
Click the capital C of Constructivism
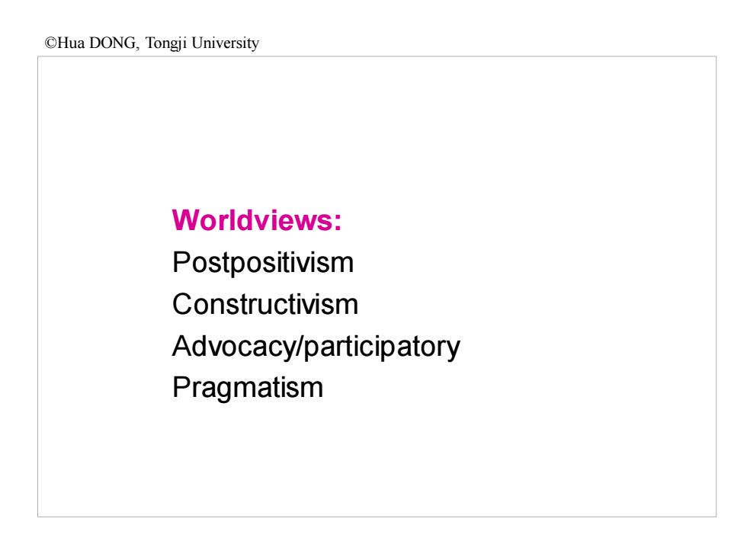point(182,304)
